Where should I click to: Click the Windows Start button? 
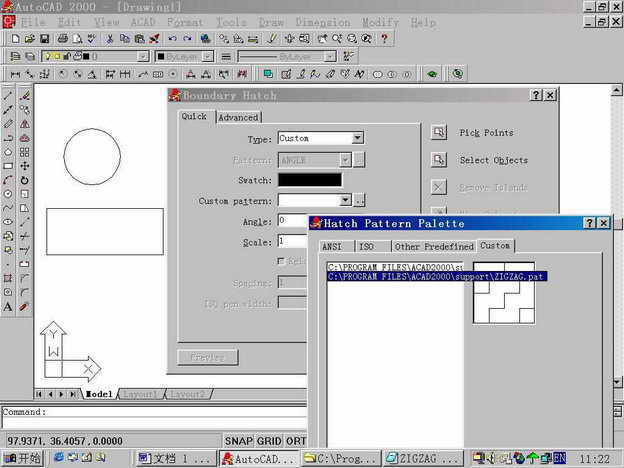pos(22,459)
